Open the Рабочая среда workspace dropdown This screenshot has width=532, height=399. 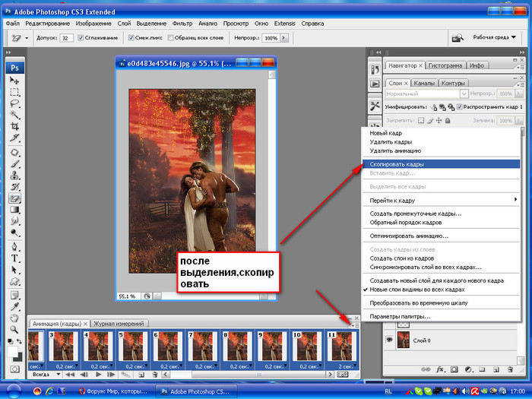tap(494, 37)
